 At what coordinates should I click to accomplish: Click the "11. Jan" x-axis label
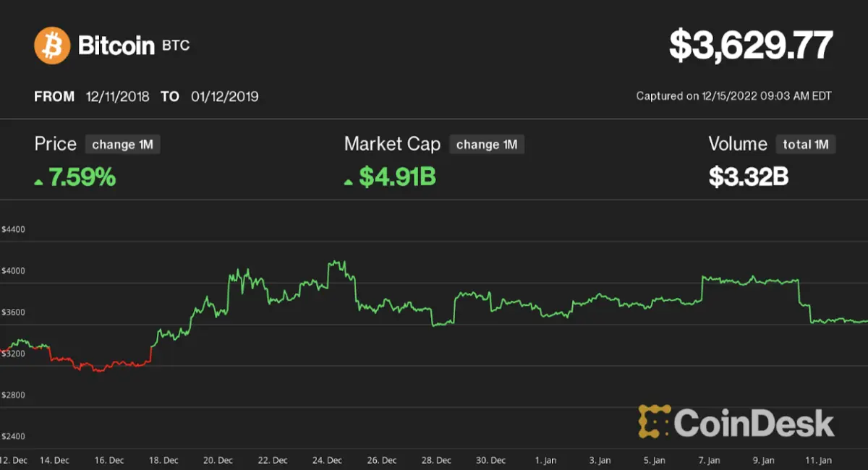pyautogui.click(x=817, y=460)
